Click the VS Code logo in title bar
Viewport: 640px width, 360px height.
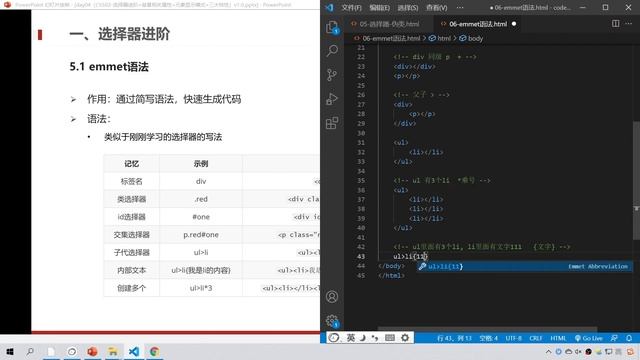click(x=329, y=7)
